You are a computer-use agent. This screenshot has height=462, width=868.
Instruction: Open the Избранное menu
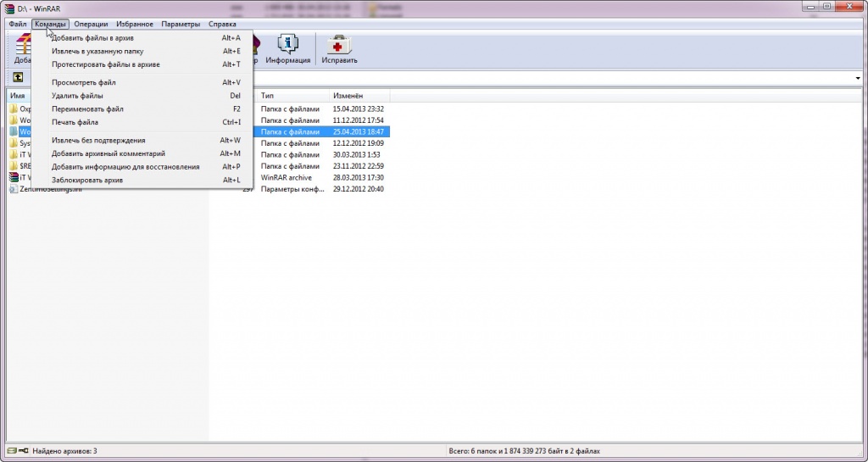click(135, 24)
